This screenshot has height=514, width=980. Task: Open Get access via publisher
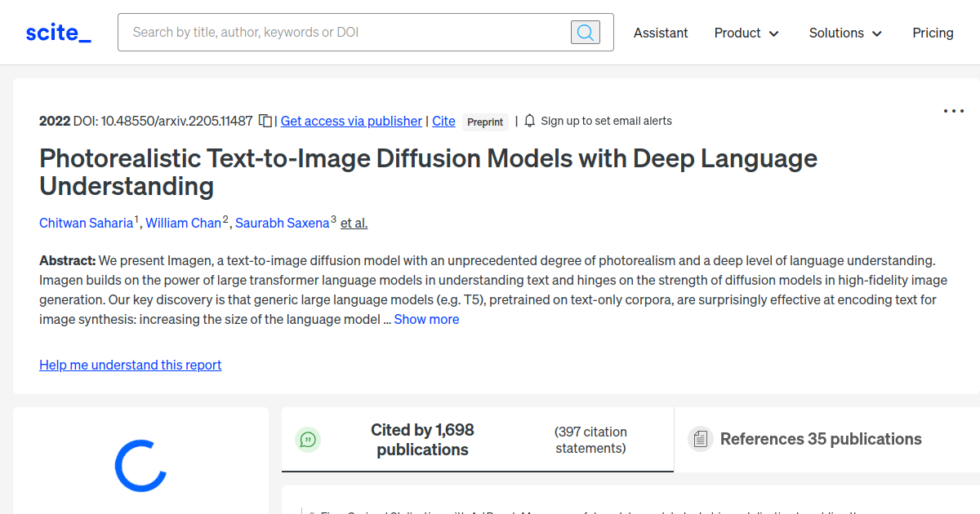tap(350, 121)
